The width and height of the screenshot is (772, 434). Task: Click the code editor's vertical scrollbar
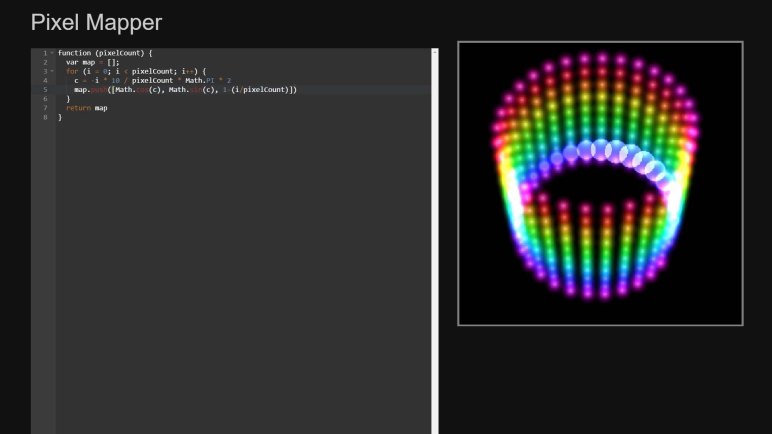pos(434,240)
